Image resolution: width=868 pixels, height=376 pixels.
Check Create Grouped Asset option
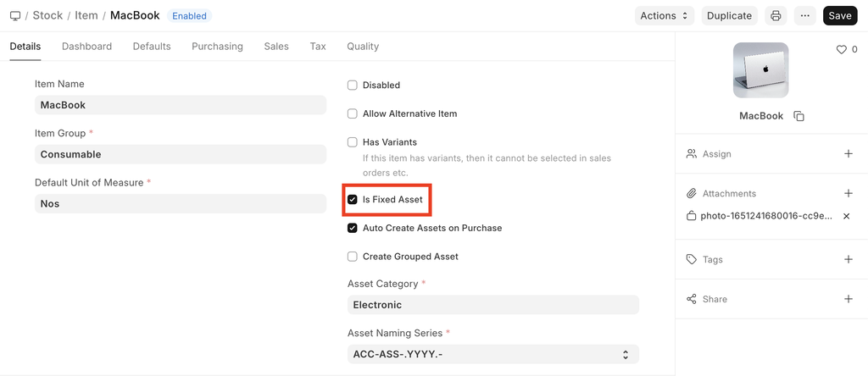353,257
